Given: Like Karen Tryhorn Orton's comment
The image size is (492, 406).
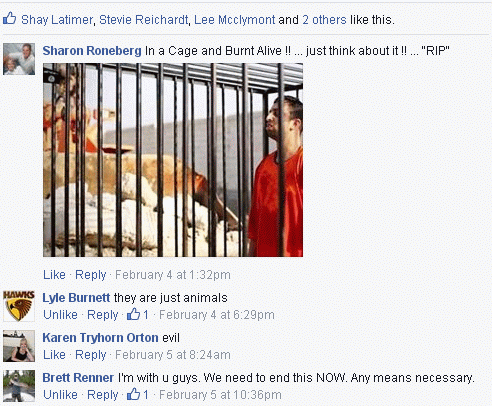Looking at the screenshot, I should pos(54,355).
